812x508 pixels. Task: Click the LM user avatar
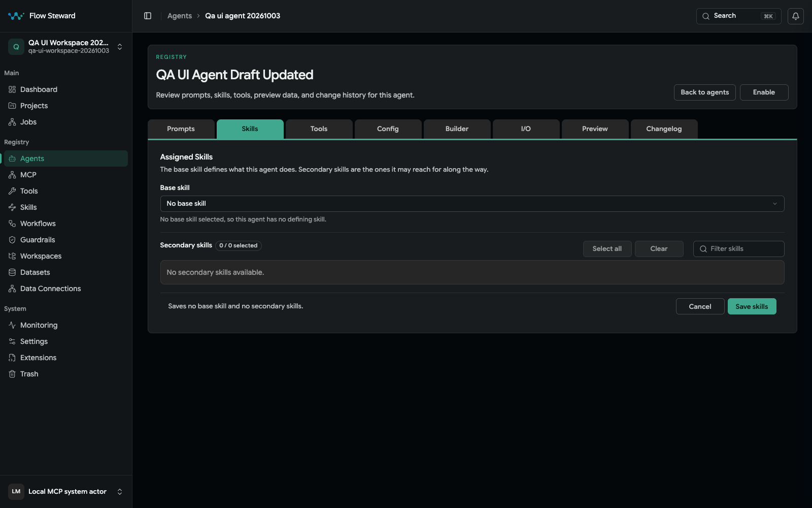pos(16,492)
